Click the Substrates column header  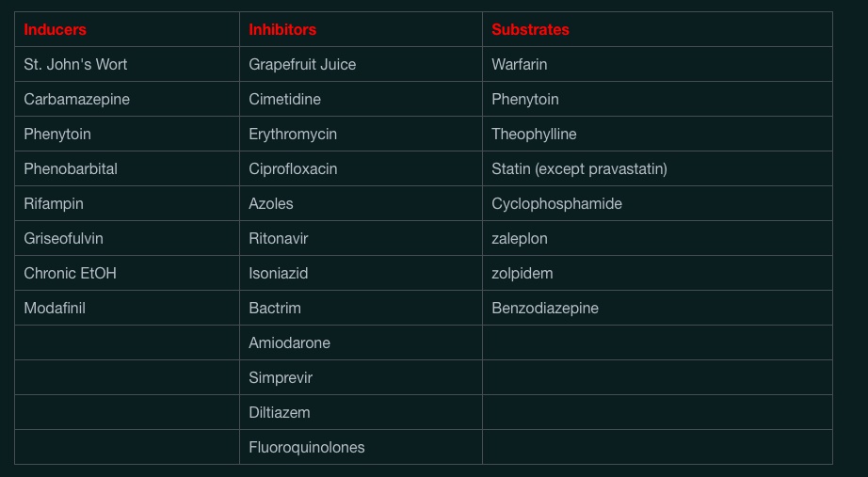pos(530,29)
